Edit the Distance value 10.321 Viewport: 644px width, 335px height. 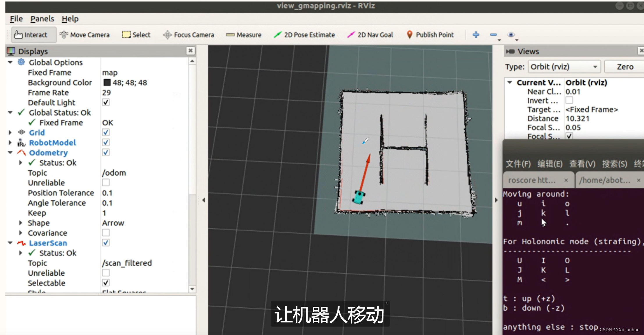point(577,118)
